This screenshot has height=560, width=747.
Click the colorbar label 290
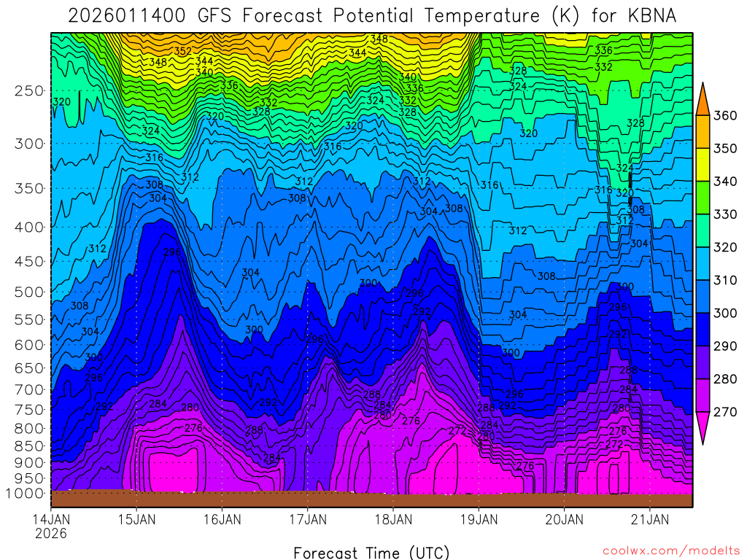pos(725,346)
